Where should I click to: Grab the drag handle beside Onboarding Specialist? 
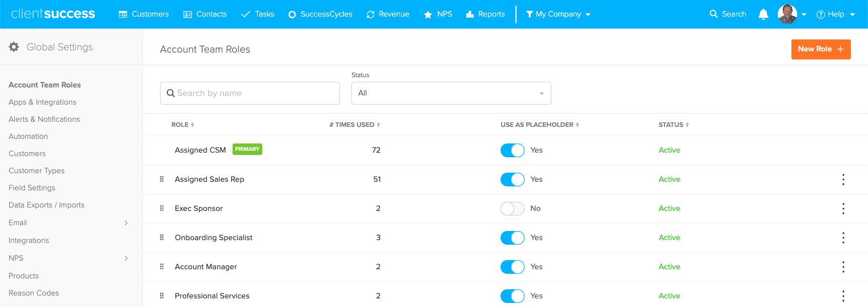coord(162,237)
